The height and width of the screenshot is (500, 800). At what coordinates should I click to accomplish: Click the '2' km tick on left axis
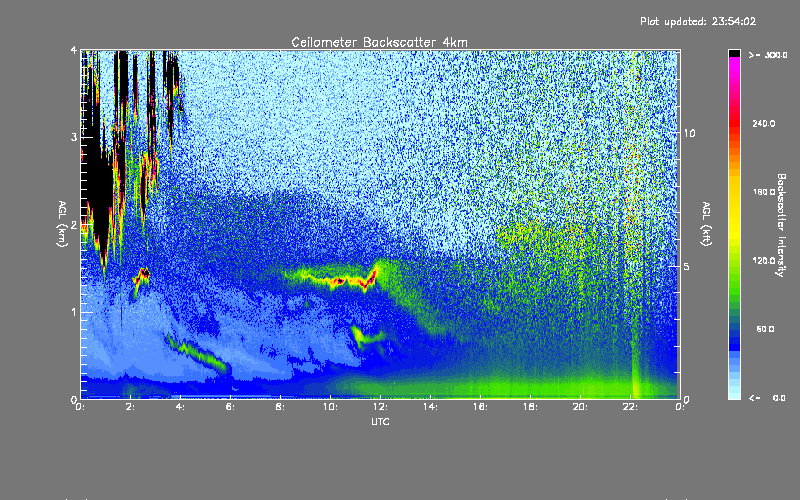coord(74,225)
